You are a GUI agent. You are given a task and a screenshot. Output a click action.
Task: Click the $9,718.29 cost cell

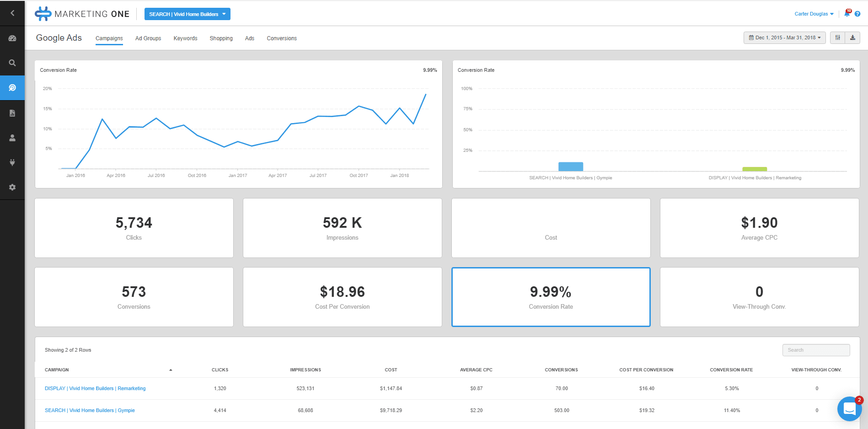391,410
